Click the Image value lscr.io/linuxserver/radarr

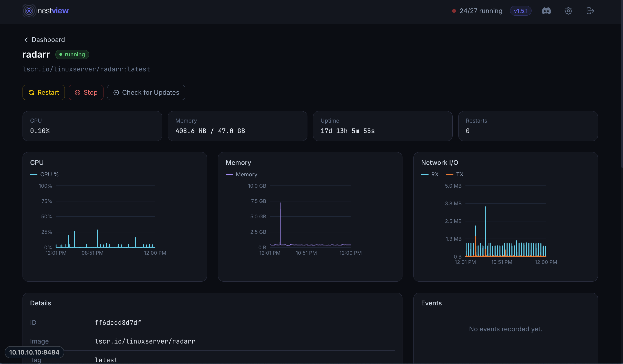click(x=145, y=341)
